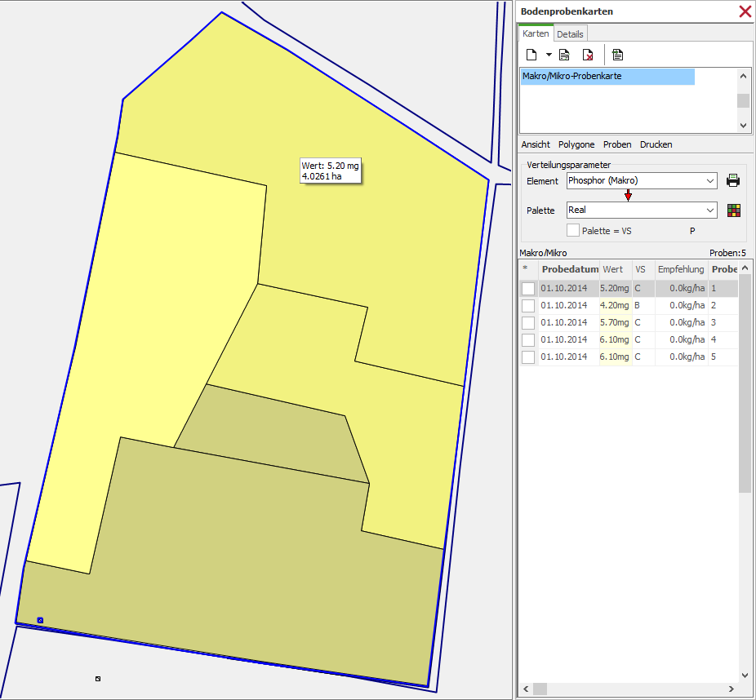Sort by the Probedatum column header
Image resolution: width=756 pixels, height=700 pixels.
tap(569, 269)
